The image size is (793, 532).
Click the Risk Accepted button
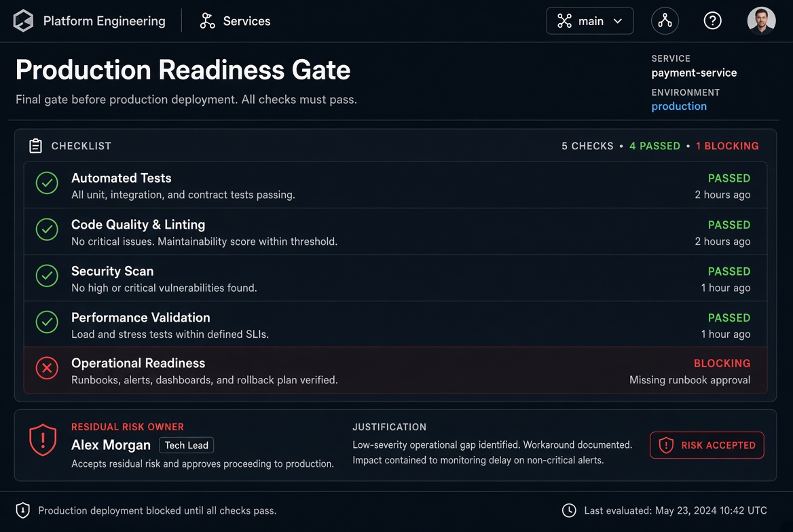pyautogui.click(x=707, y=445)
